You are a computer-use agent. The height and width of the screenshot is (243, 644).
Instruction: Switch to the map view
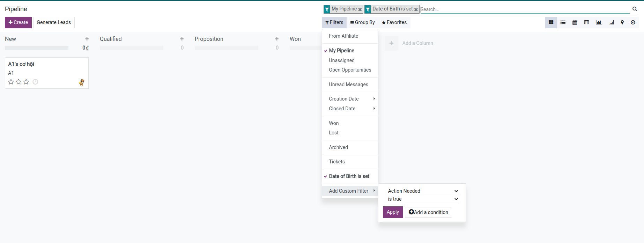click(622, 22)
